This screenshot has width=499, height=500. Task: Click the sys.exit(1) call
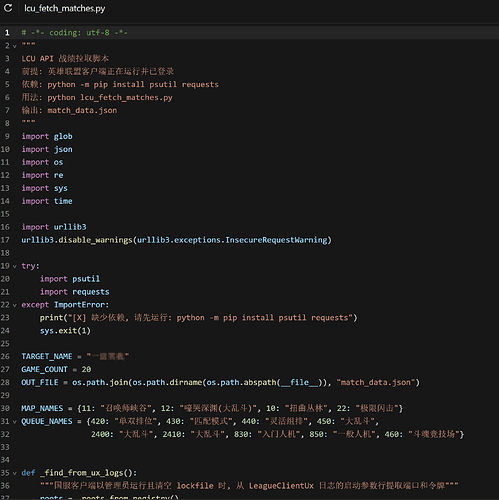tap(65, 331)
